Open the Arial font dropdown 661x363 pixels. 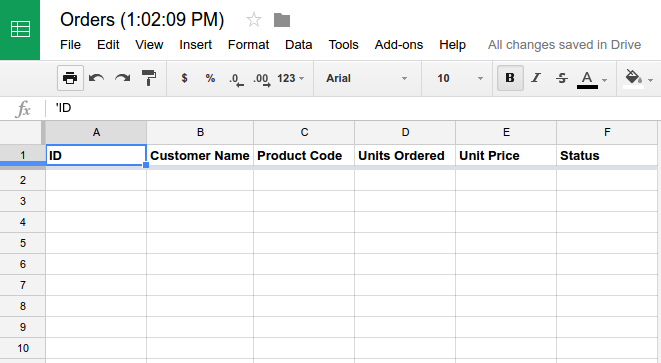point(366,78)
